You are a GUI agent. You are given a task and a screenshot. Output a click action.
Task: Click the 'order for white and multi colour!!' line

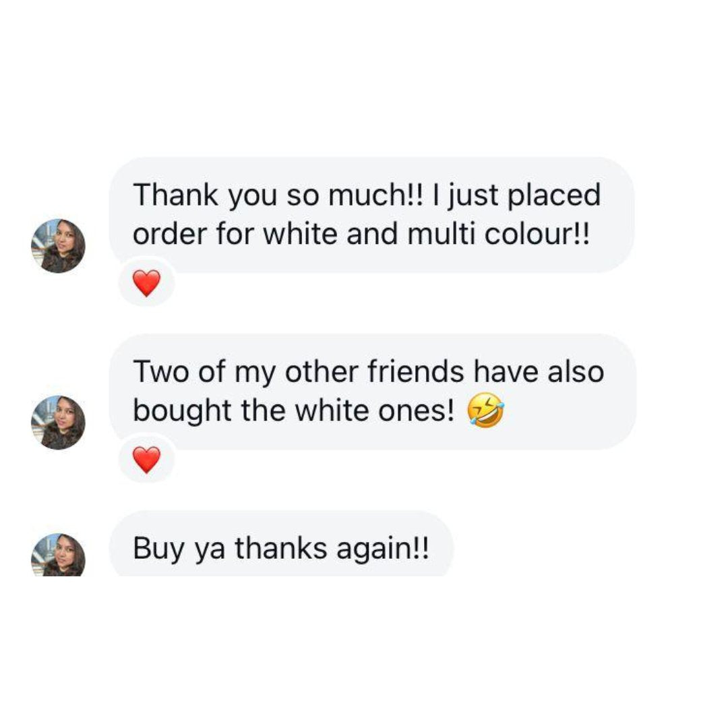click(x=361, y=235)
